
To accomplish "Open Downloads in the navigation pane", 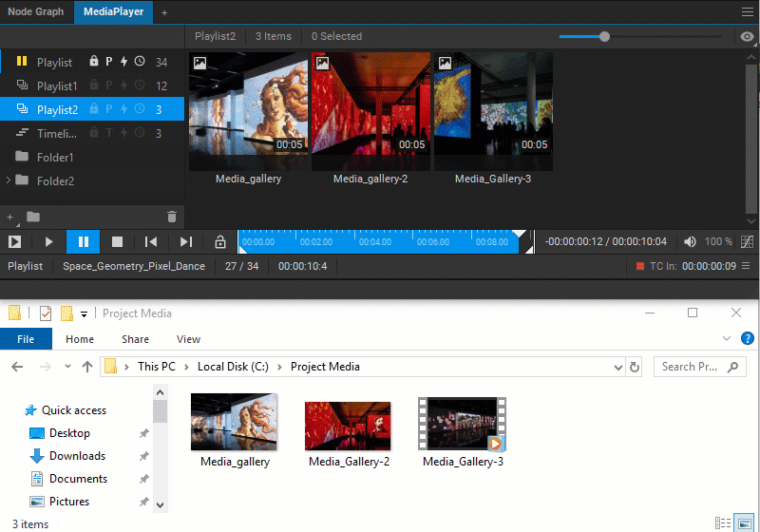I will point(78,455).
